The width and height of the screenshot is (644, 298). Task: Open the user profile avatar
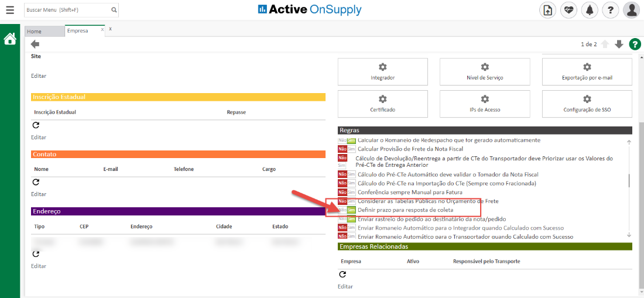pos(631,10)
